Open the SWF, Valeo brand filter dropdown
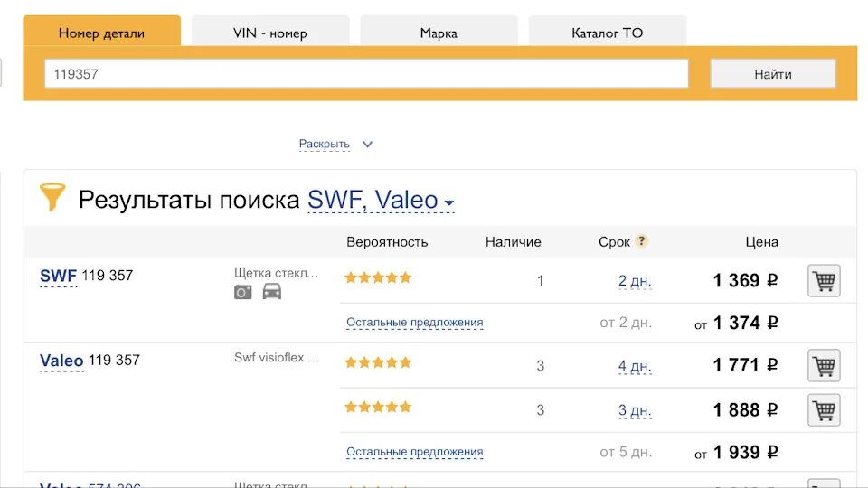 coord(381,201)
